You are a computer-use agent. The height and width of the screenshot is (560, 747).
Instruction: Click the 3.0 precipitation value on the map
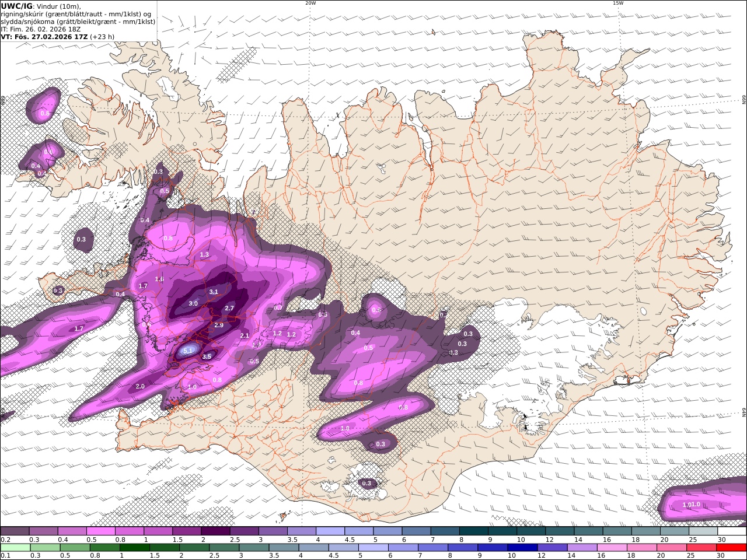coord(193,303)
